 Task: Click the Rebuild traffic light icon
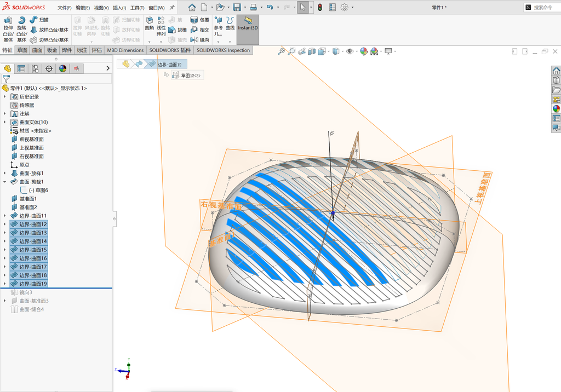click(320, 7)
